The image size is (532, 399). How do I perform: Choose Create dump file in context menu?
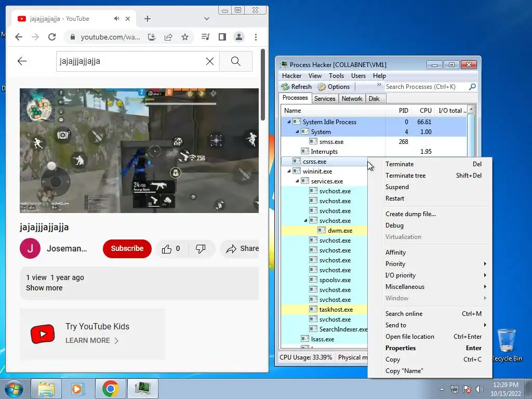[430, 214]
